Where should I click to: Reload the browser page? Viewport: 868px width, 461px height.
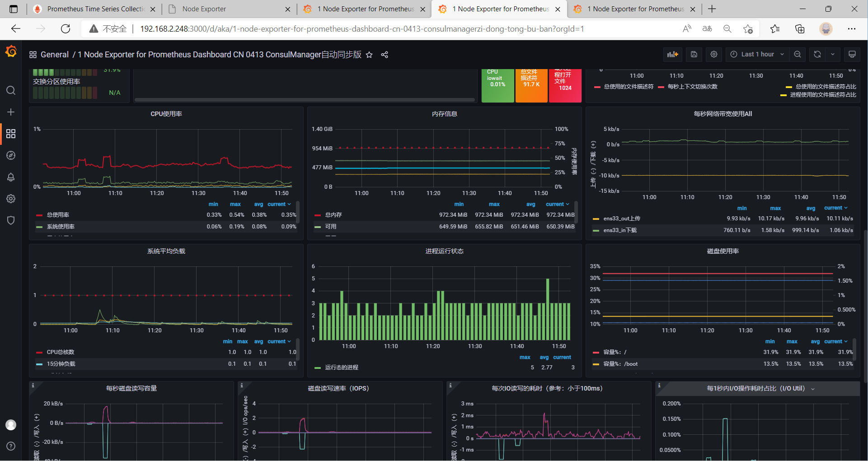point(66,29)
